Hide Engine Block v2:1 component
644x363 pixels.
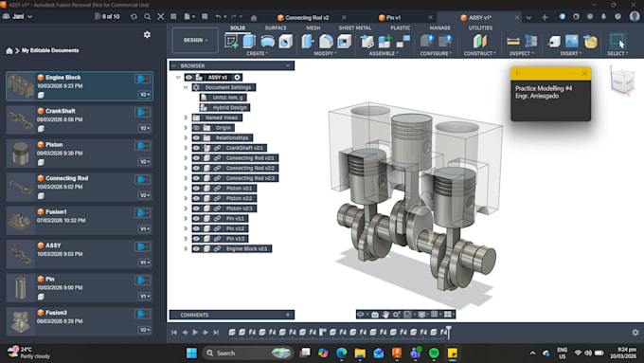click(x=196, y=248)
